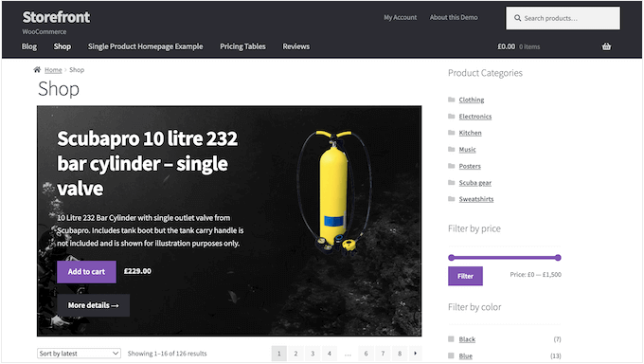Screen dimensions: 644x364
Task: Click folder icon beside Music
Action: [x=452, y=149]
